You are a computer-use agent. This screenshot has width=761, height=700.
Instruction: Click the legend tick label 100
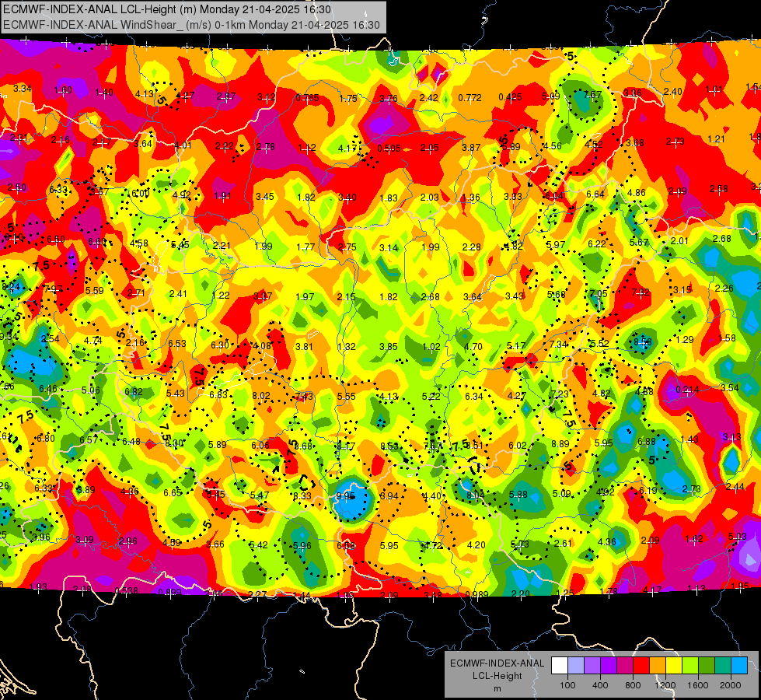coord(567,685)
